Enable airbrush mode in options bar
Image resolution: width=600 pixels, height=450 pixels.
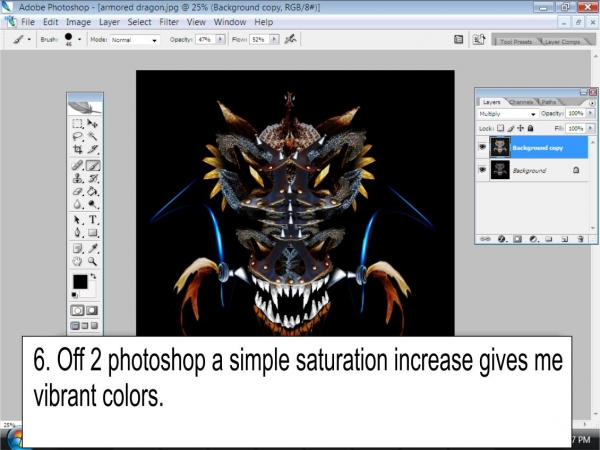point(290,39)
